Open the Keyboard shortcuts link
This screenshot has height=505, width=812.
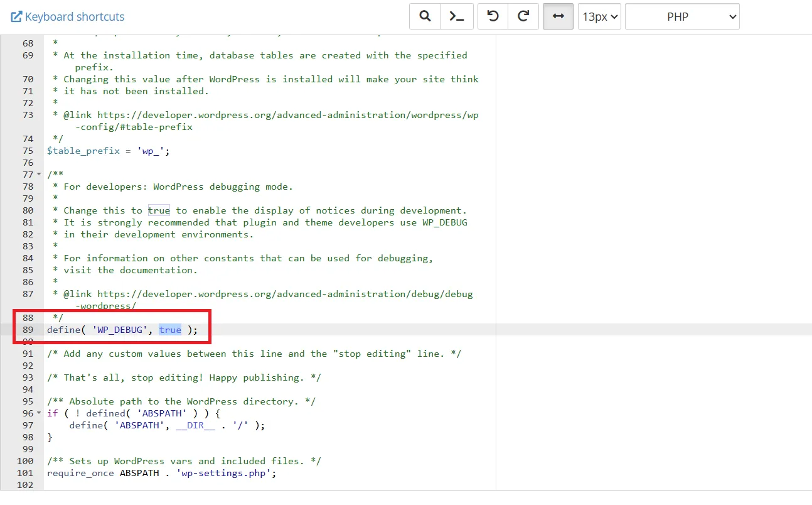(68, 17)
